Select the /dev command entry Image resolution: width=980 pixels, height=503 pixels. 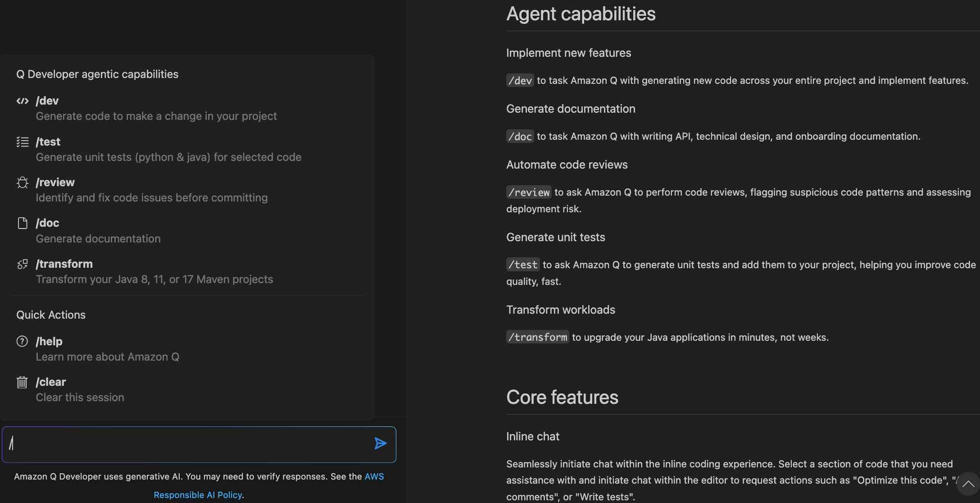pyautogui.click(x=156, y=108)
